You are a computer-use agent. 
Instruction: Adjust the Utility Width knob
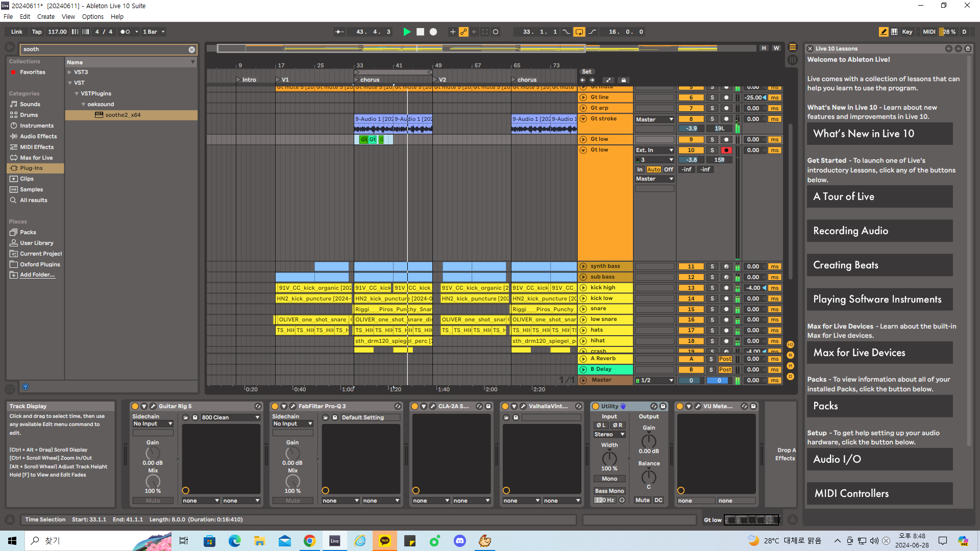(609, 458)
